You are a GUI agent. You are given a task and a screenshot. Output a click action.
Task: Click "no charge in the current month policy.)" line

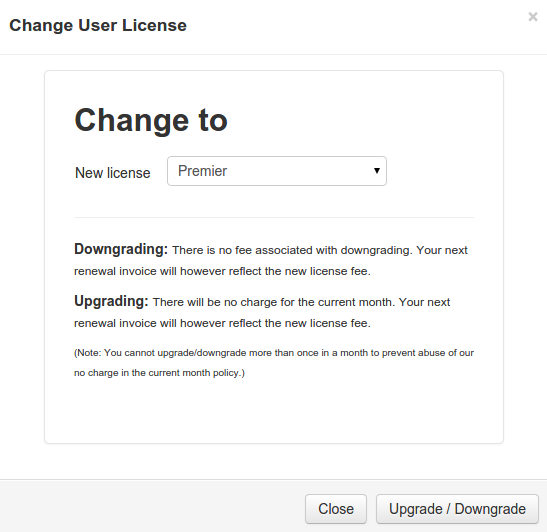159,373
